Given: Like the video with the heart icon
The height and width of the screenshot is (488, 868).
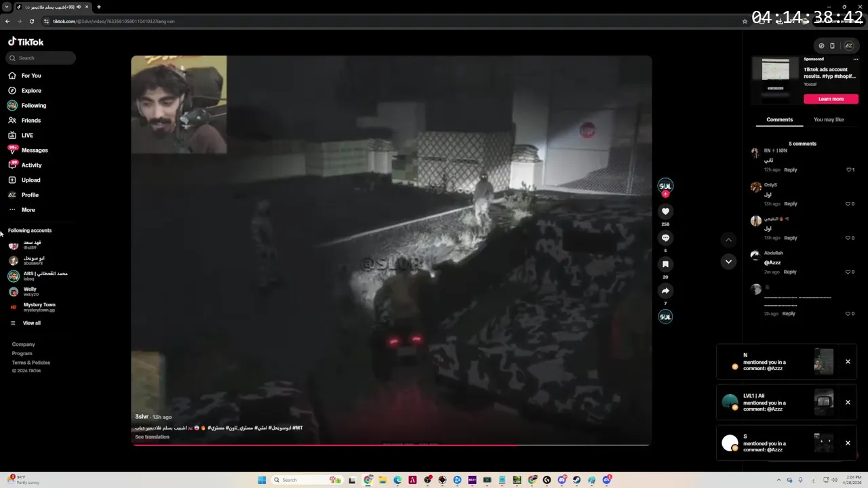Looking at the screenshot, I should tap(665, 211).
